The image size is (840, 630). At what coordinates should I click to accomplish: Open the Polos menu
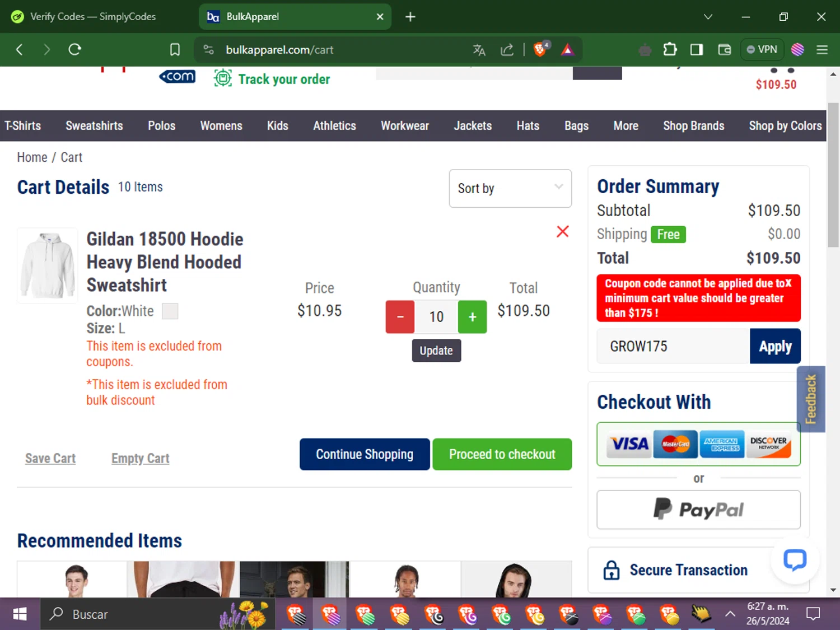click(x=162, y=125)
